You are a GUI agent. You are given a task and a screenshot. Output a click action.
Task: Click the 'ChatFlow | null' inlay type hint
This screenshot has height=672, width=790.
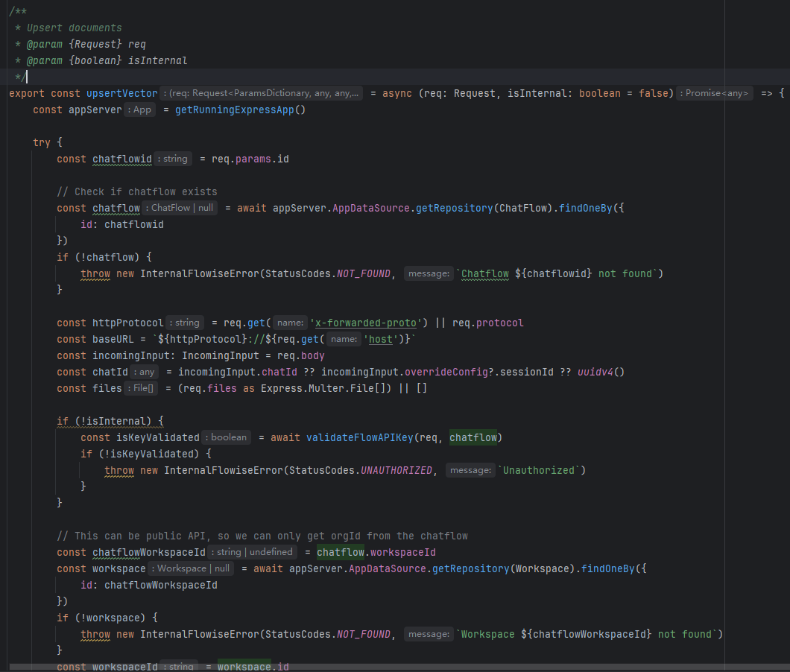pos(180,208)
